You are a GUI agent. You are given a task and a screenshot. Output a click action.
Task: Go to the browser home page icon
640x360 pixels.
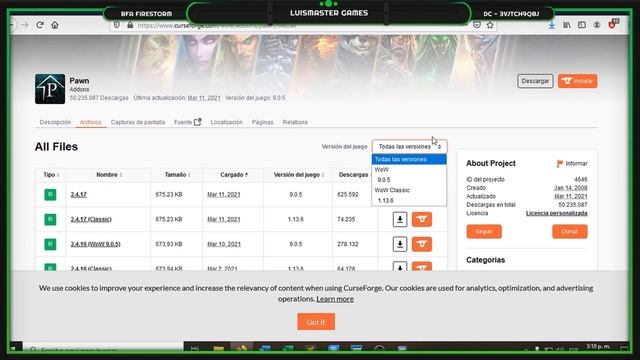click(55, 25)
